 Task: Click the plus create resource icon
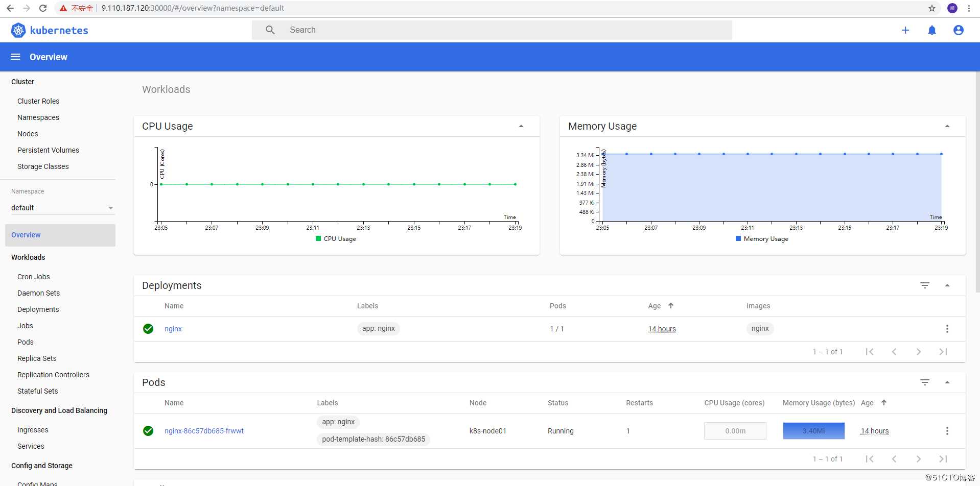[x=905, y=30]
